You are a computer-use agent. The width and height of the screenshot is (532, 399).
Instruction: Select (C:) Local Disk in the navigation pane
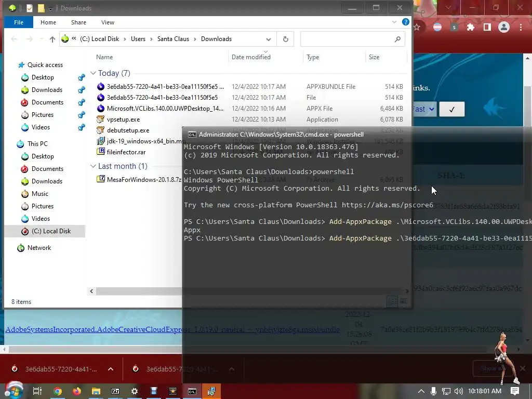click(x=51, y=231)
